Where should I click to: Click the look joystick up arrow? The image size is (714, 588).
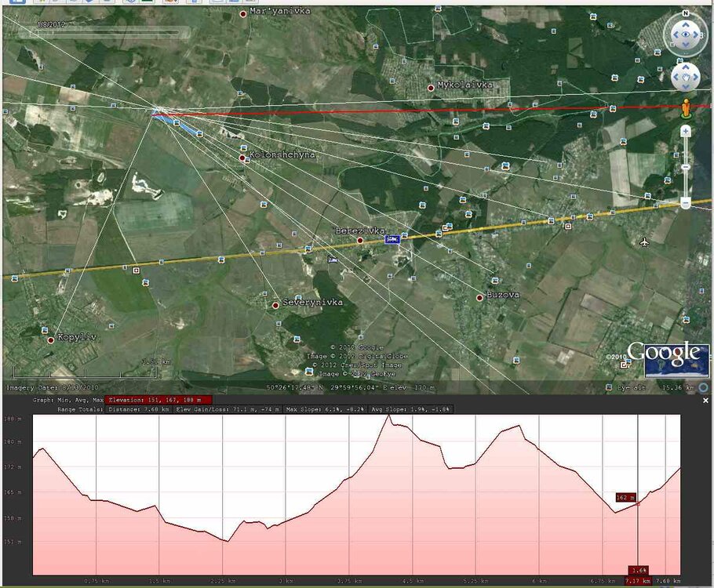[686, 25]
